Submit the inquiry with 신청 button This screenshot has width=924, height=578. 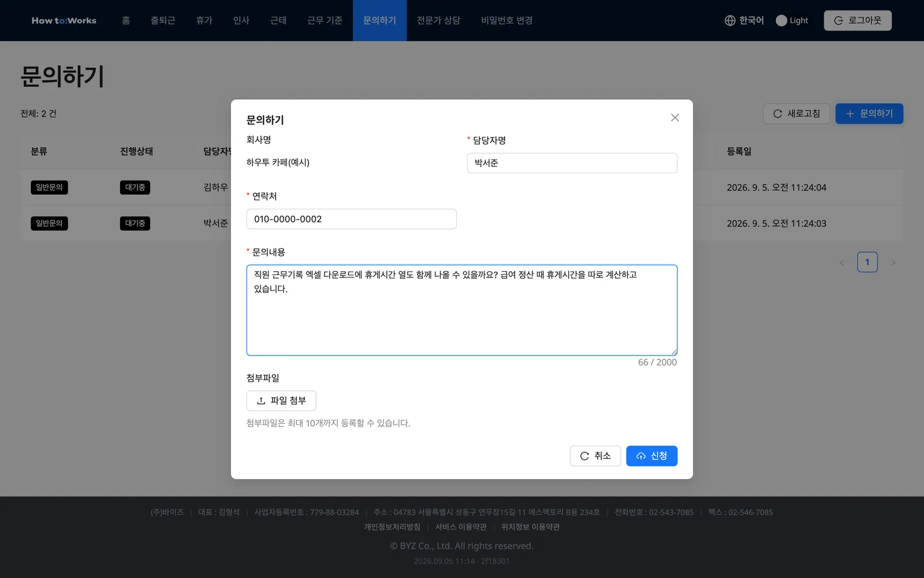tap(651, 456)
